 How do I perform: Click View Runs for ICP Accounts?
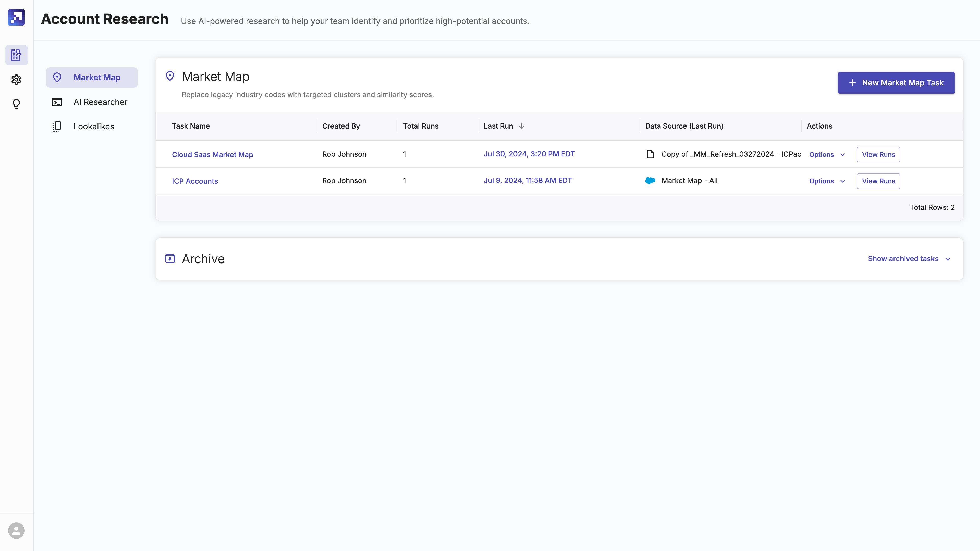[878, 181]
